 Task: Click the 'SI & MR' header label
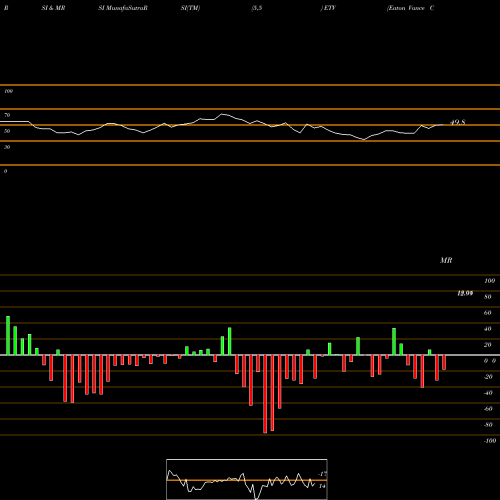53,8
